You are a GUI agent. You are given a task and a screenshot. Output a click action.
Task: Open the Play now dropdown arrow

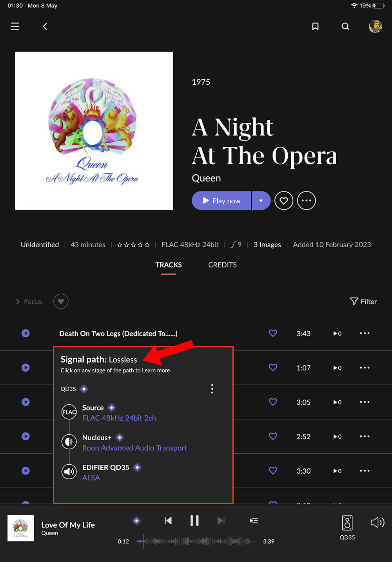261,201
